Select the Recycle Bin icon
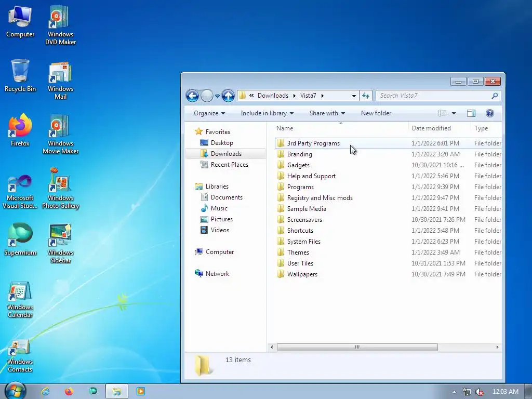Screen dimensions: 532x399 coord(20,75)
